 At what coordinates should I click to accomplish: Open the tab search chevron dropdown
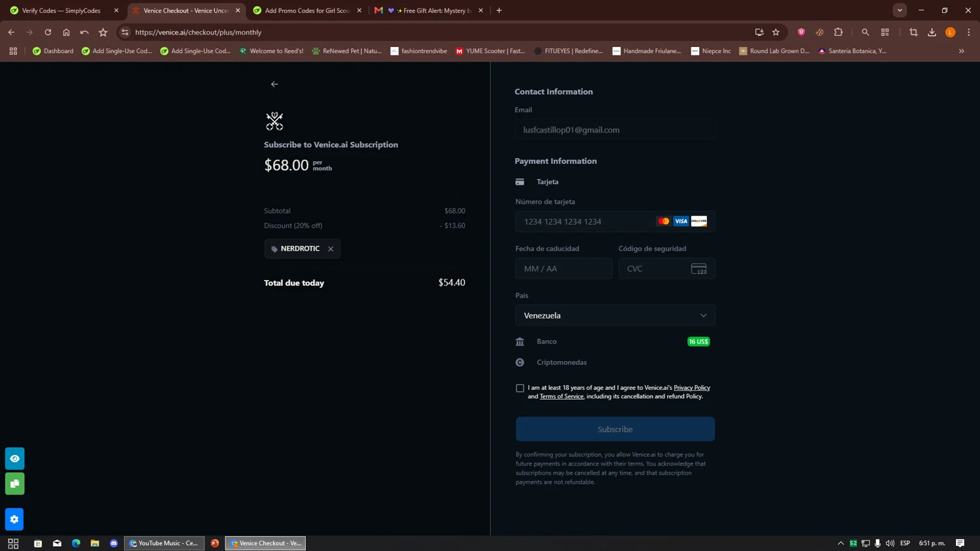(900, 10)
